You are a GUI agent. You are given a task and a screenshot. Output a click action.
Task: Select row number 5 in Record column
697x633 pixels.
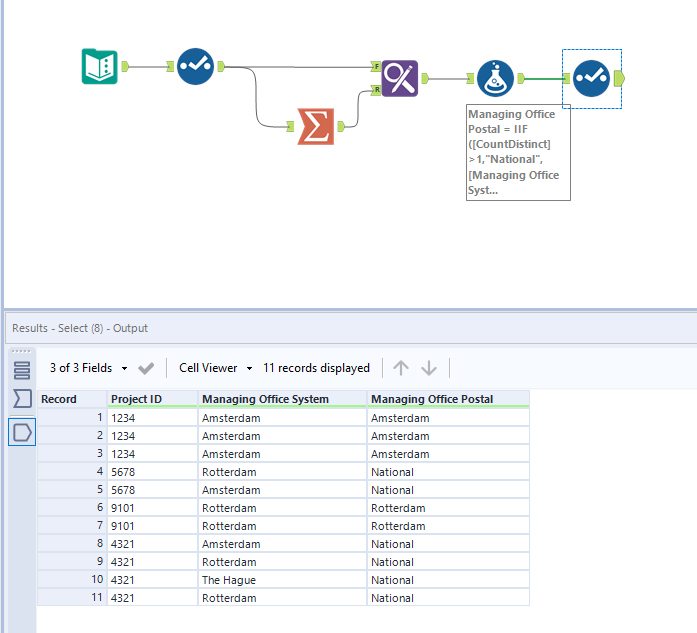(x=72, y=490)
